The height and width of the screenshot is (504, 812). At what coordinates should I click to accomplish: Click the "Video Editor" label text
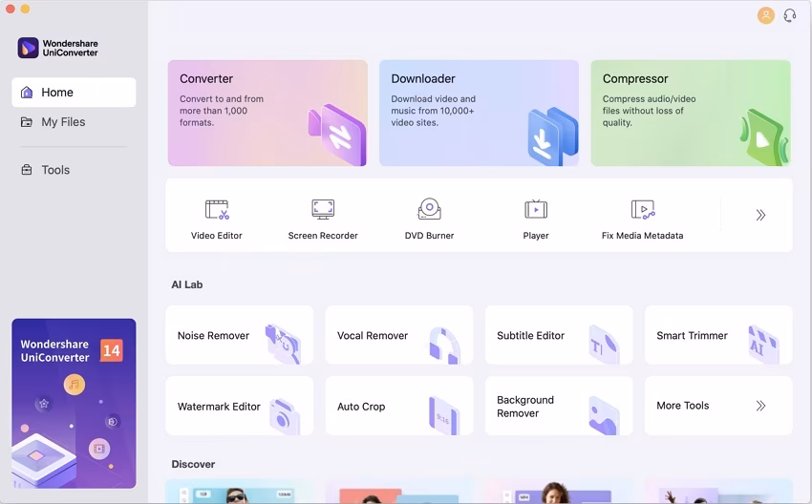217,236
